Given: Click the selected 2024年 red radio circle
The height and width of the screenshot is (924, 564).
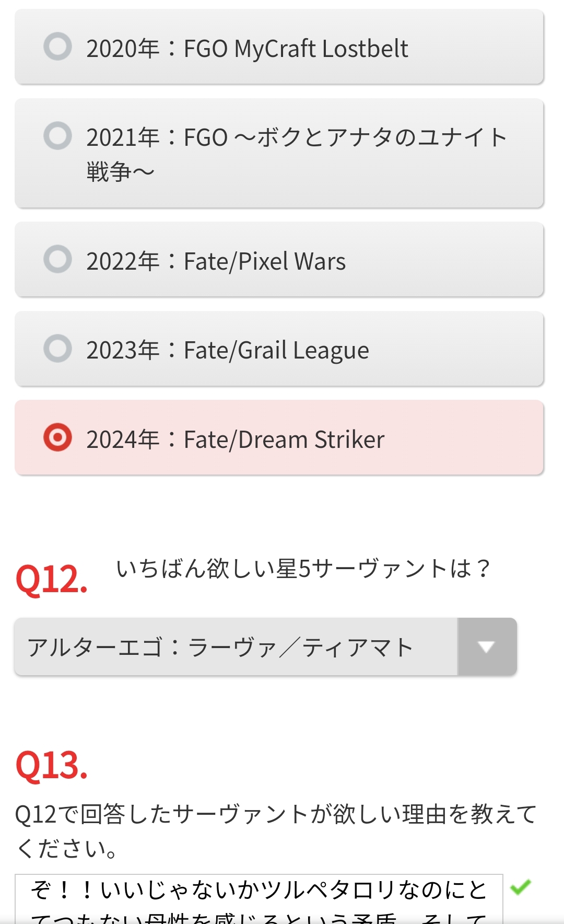Looking at the screenshot, I should pos(57,437).
